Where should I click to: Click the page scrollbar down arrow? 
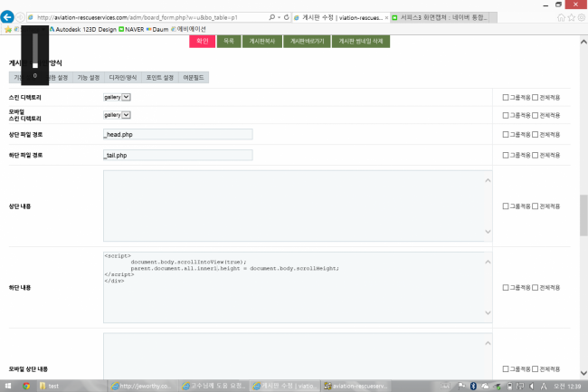point(583,373)
